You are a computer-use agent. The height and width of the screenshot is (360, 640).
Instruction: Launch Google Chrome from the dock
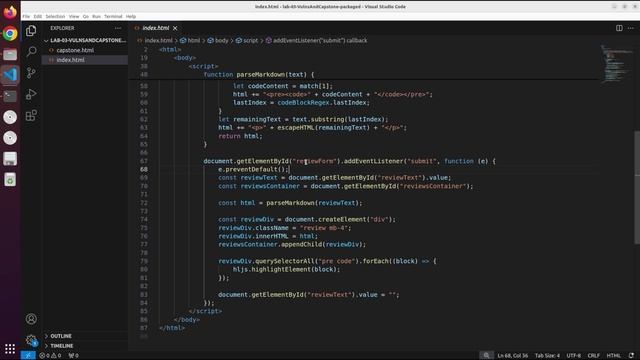(10, 33)
